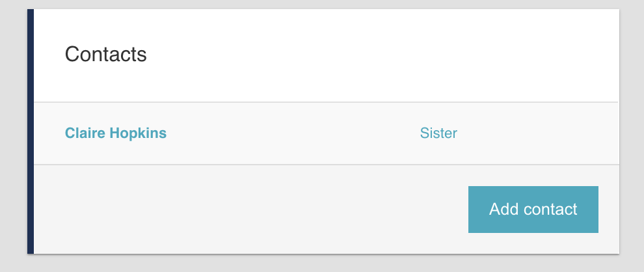This screenshot has height=272, width=644.
Task: Click the Add contact button
Action: tap(533, 210)
